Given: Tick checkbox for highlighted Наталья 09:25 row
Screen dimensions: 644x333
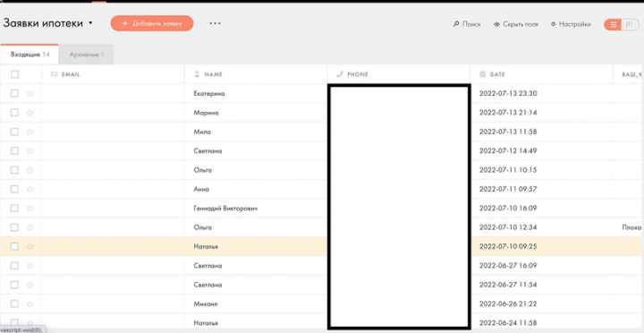Looking at the screenshot, I should click(x=14, y=246).
